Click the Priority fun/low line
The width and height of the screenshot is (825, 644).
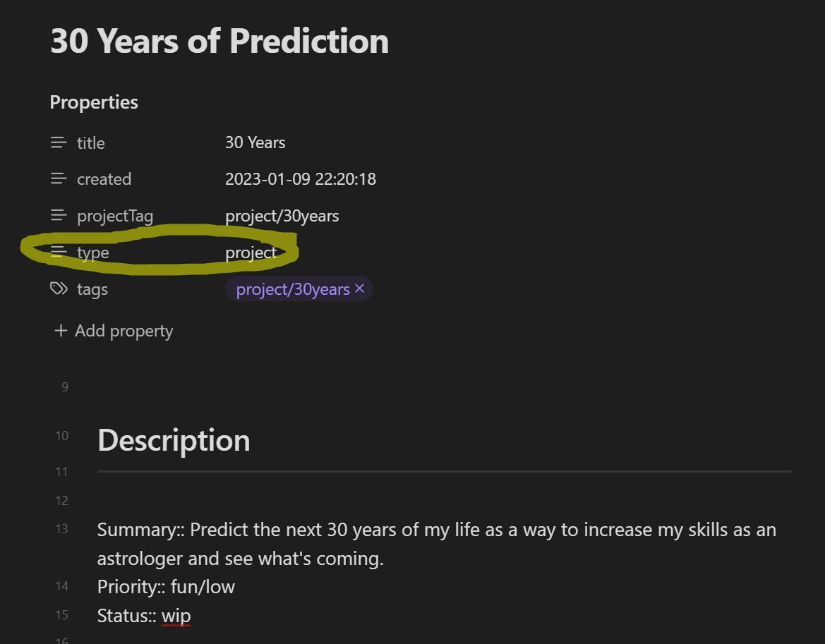tap(166, 587)
